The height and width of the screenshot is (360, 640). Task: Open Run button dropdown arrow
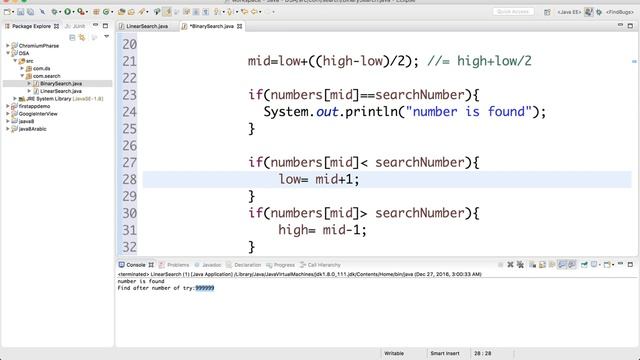[73, 12]
